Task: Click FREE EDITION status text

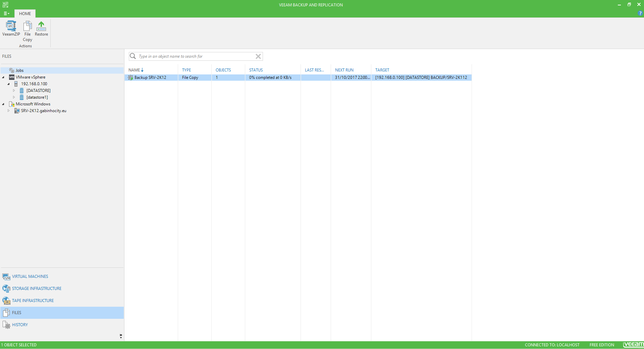Action: (x=602, y=345)
